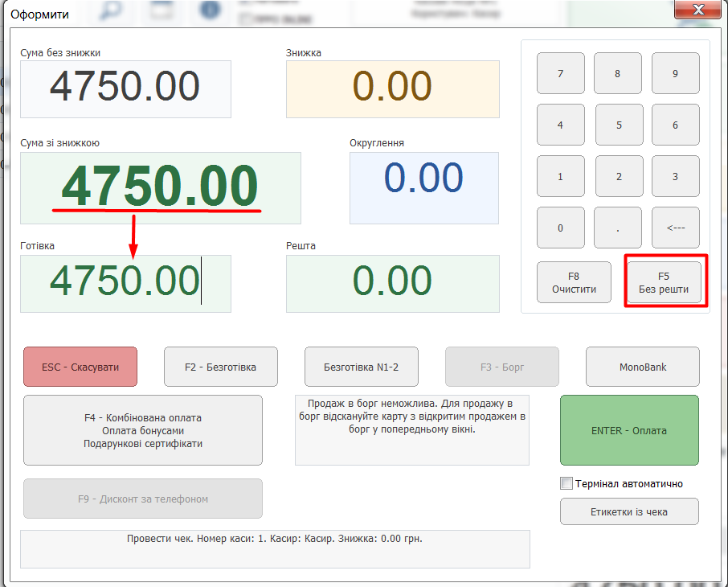
Task: Click the Округлення value field
Action: pos(424,188)
